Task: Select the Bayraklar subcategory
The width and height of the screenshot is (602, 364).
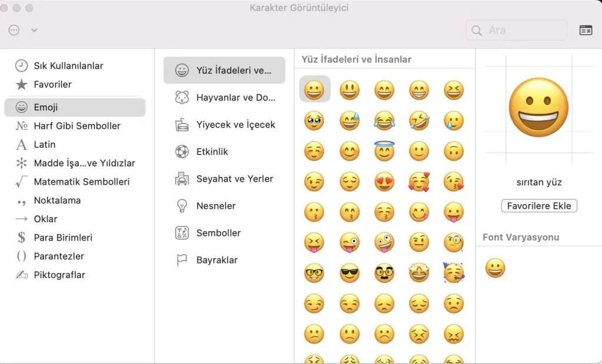Action: point(224,260)
